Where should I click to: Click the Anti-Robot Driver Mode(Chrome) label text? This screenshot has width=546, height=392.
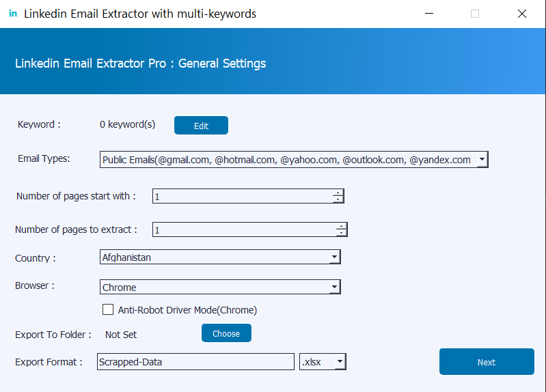coord(187,310)
